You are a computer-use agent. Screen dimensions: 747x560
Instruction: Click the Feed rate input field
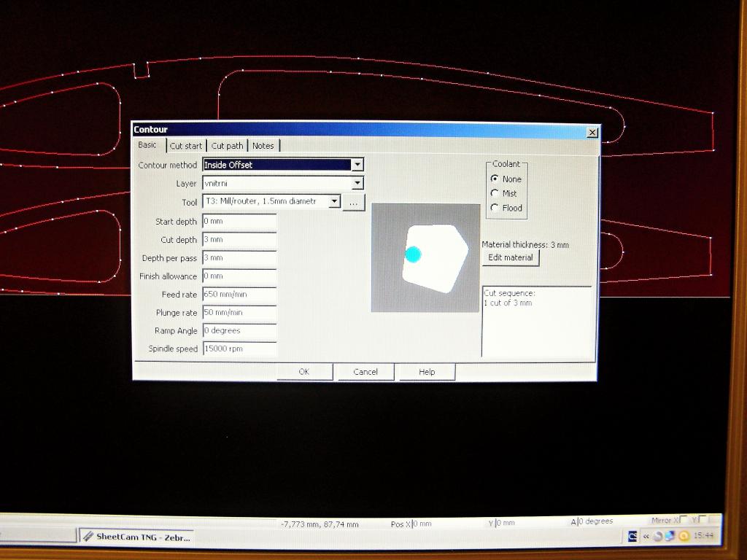pos(239,295)
